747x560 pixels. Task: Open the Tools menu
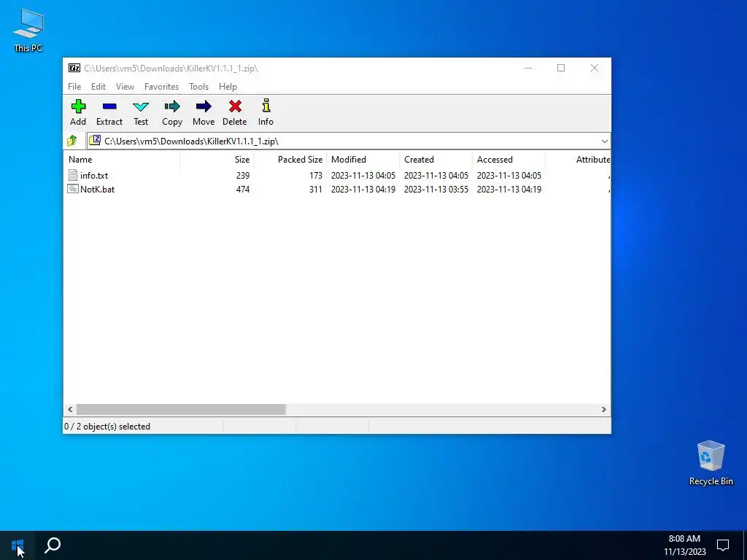tap(198, 87)
